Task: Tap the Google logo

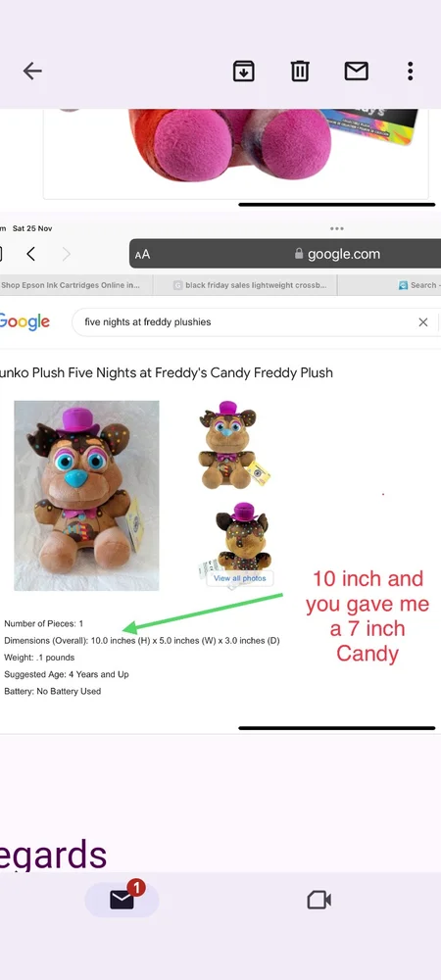Action: (24, 322)
